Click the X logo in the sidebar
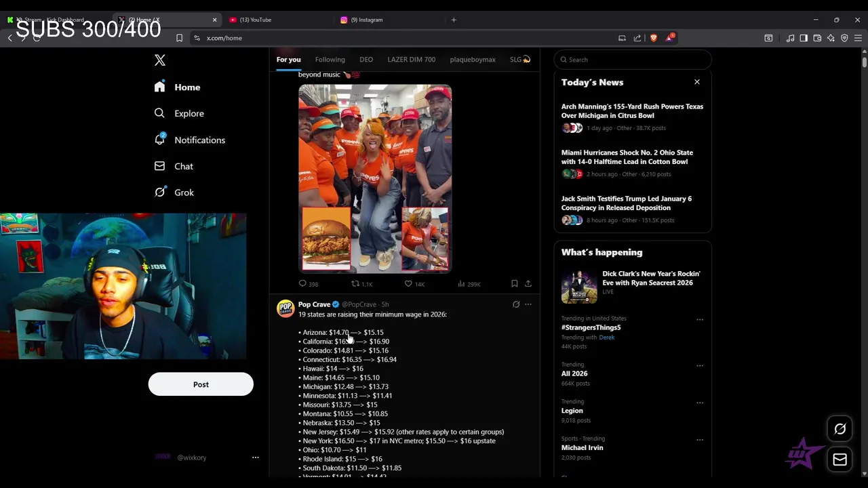 tap(160, 60)
